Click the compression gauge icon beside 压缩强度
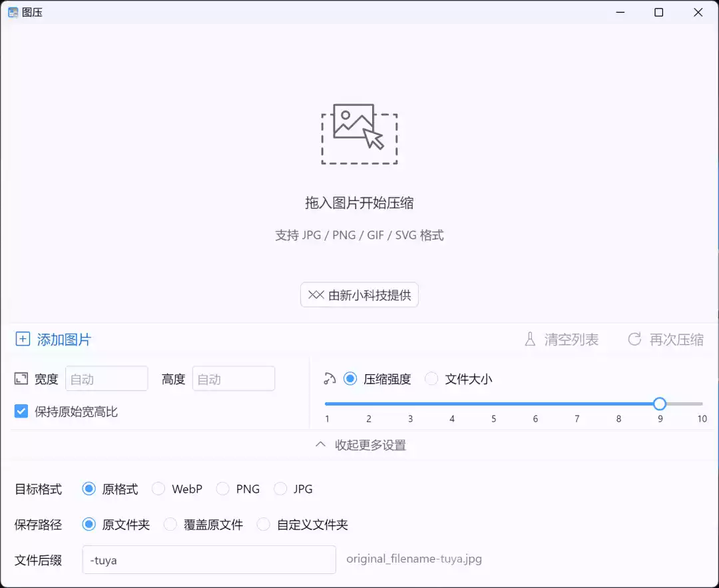This screenshot has height=588, width=719. (x=330, y=379)
